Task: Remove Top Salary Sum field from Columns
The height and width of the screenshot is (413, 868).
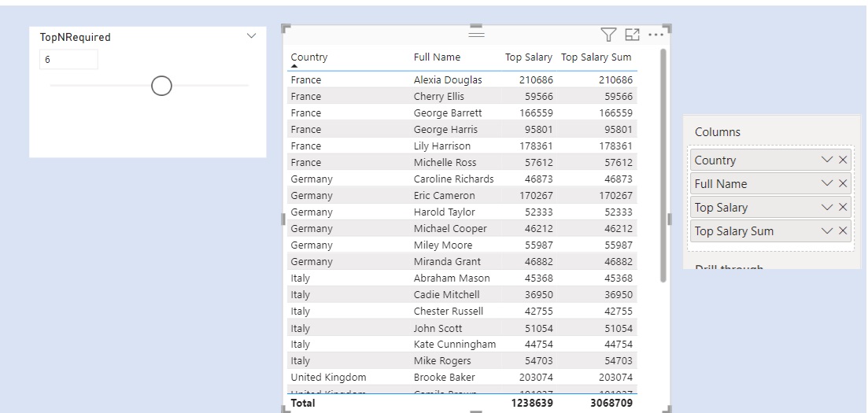Action: 843,231
